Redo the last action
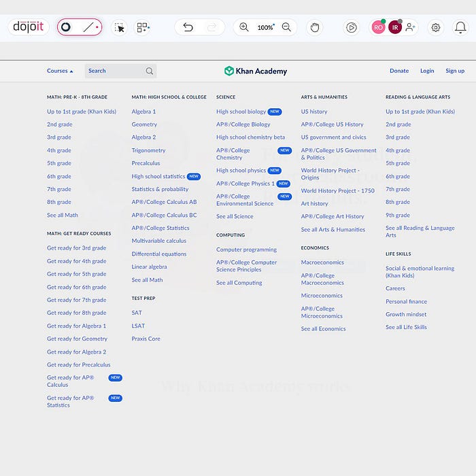The image size is (476, 476). point(211,28)
